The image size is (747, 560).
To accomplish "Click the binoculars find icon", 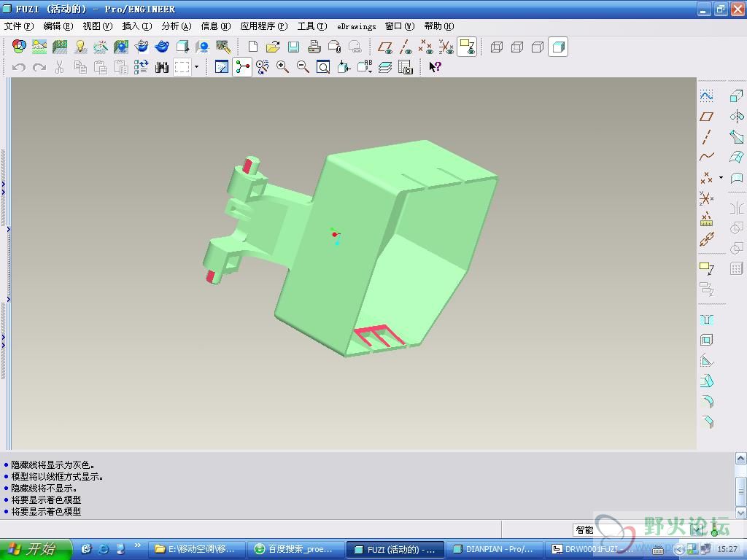I will coord(162,67).
